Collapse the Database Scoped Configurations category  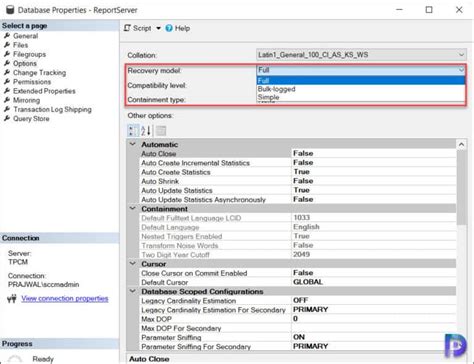133,291
